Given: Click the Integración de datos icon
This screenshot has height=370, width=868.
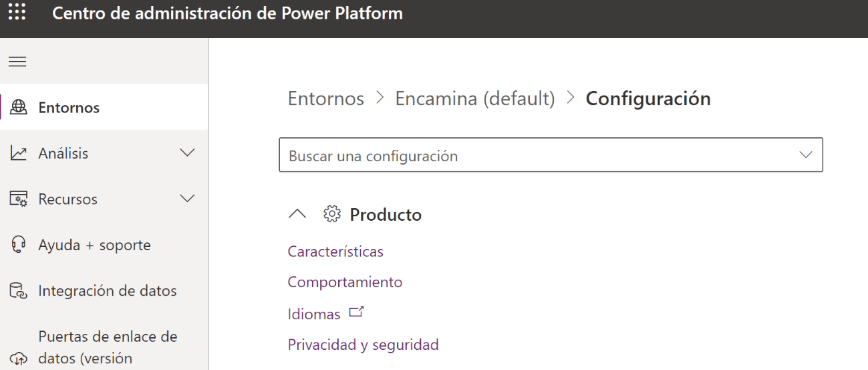Looking at the screenshot, I should [18, 291].
